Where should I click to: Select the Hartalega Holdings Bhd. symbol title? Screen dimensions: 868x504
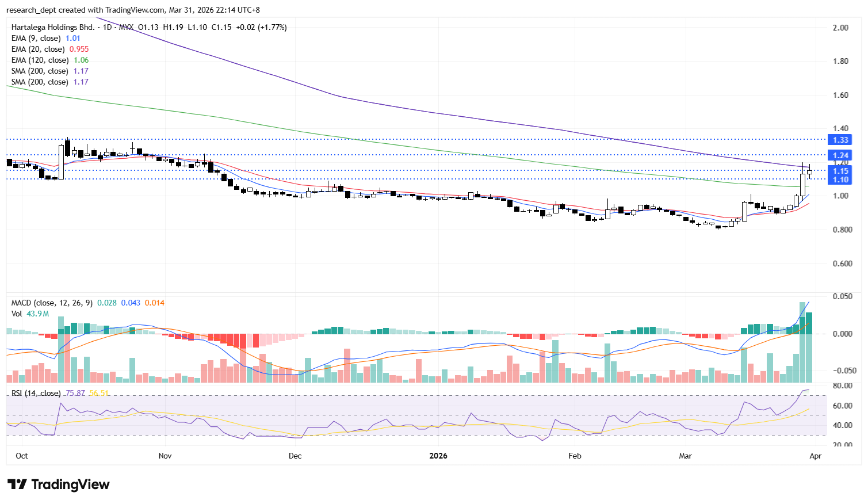point(53,27)
